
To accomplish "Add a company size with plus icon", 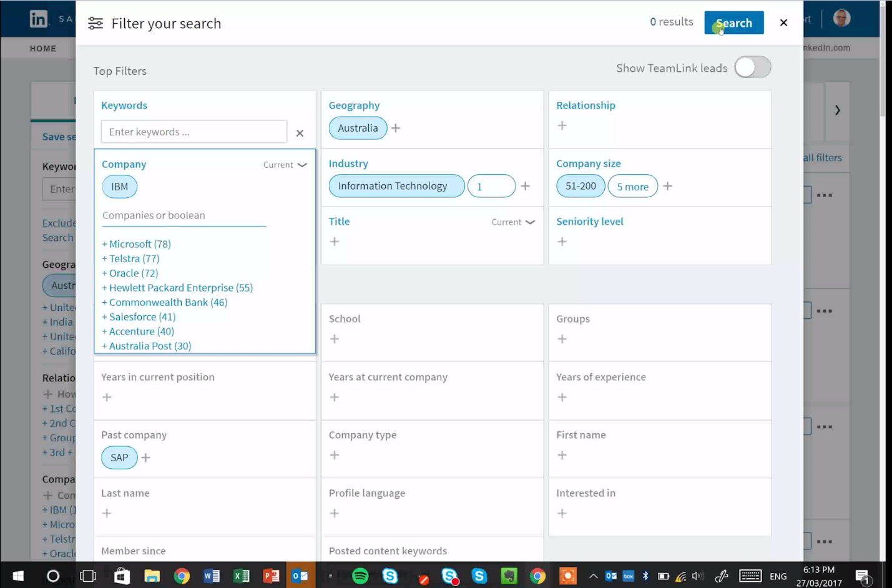I will point(667,186).
